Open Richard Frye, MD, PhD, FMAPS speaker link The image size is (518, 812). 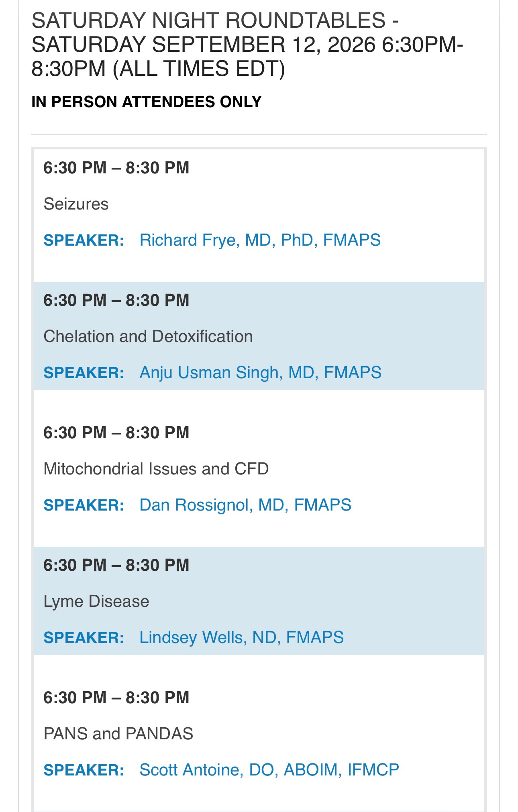pyautogui.click(x=260, y=240)
